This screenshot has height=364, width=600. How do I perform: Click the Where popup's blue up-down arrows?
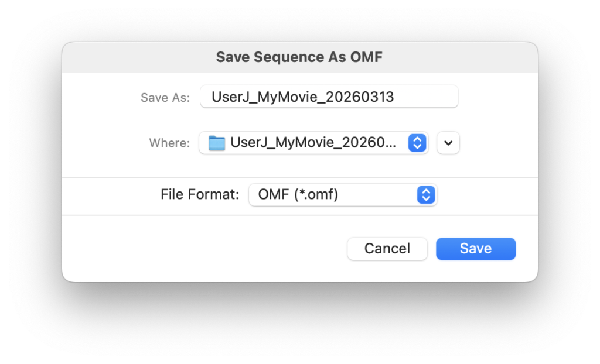tap(417, 143)
